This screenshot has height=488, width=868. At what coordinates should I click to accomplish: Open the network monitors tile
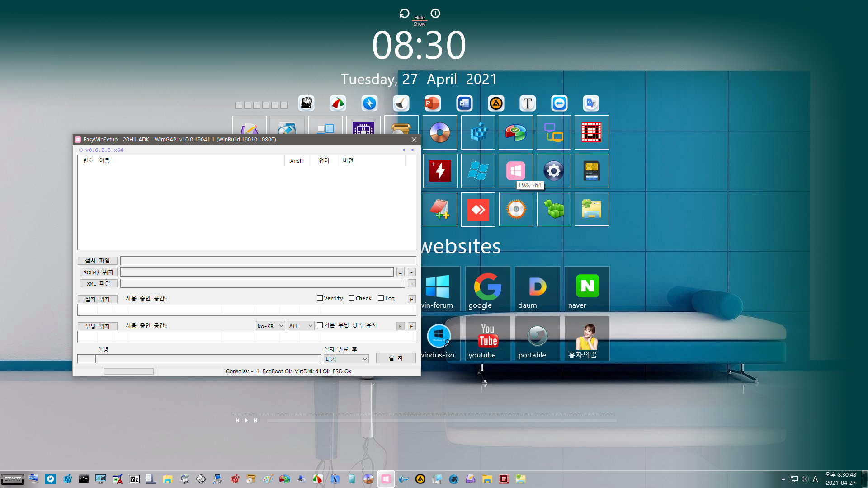(x=554, y=132)
